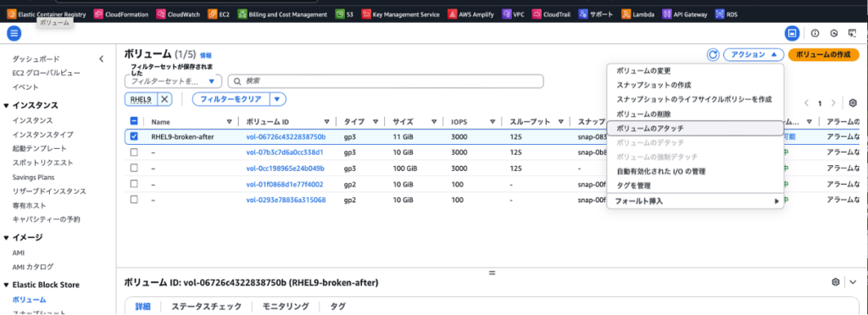Select checkbox for vol-01f0868d1e77f4002

coord(134,184)
